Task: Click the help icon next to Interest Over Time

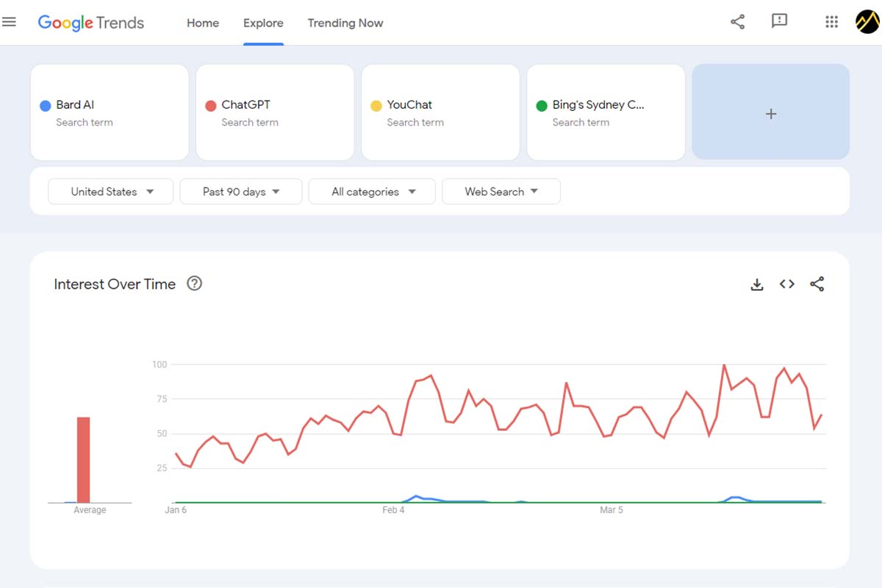Action: tap(194, 283)
